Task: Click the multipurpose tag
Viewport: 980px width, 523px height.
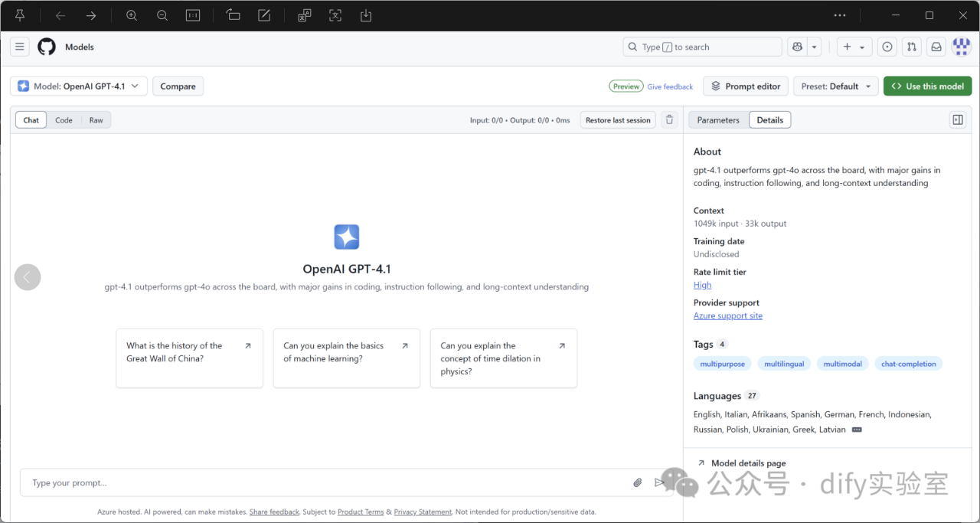Action: [722, 364]
